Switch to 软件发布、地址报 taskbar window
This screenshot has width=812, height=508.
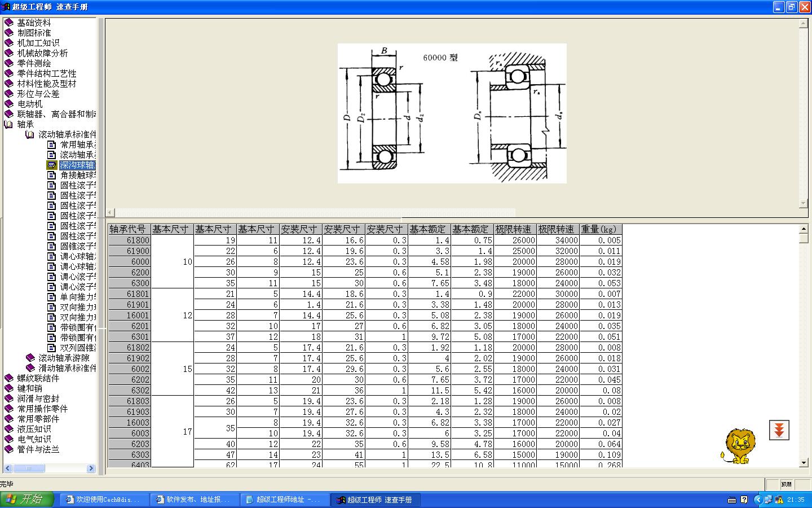pyautogui.click(x=195, y=500)
